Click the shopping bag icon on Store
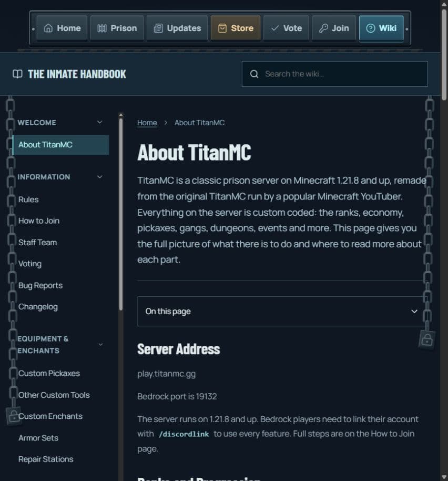Image resolution: width=448 pixels, height=481 pixels. coord(222,28)
